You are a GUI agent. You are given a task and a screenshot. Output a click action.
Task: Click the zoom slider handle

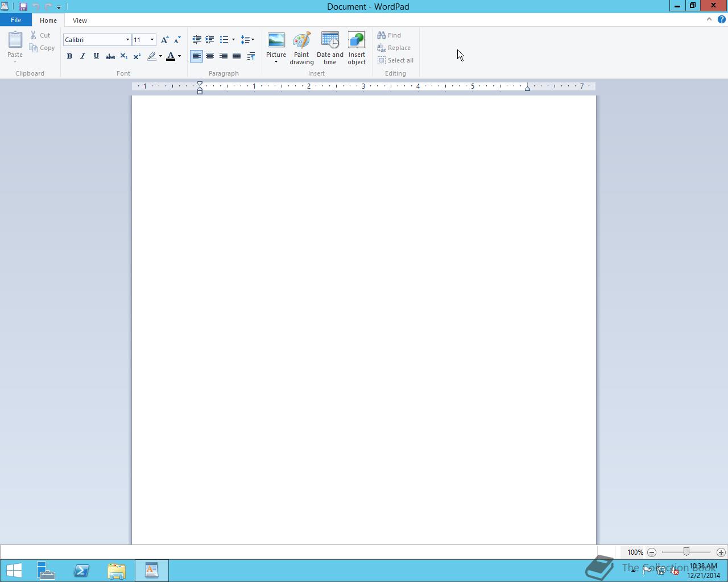[686, 552]
